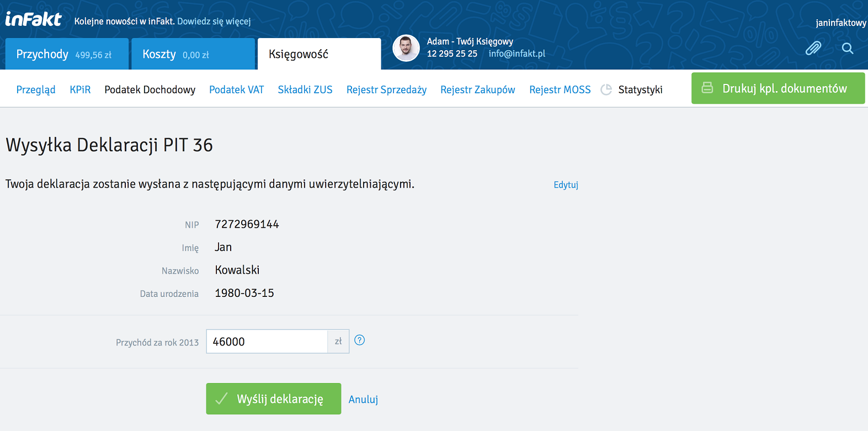Viewport: 868px width, 431px height.
Task: Open Podatek VAT section
Action: (x=236, y=90)
